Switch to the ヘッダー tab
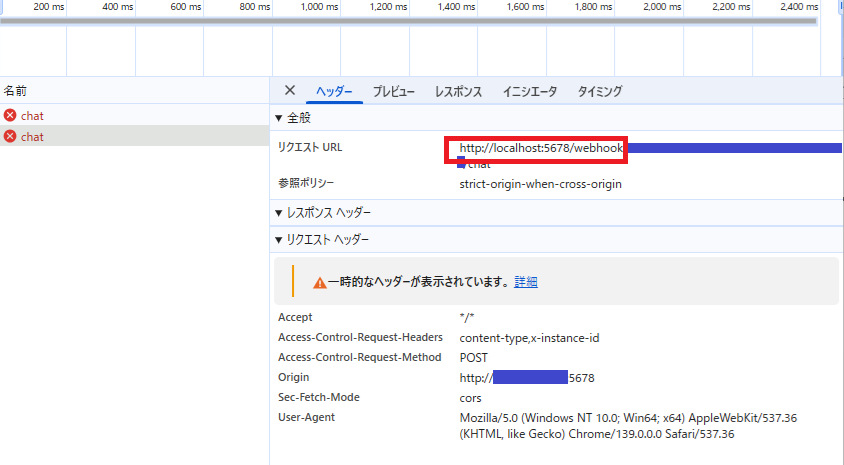 [334, 92]
